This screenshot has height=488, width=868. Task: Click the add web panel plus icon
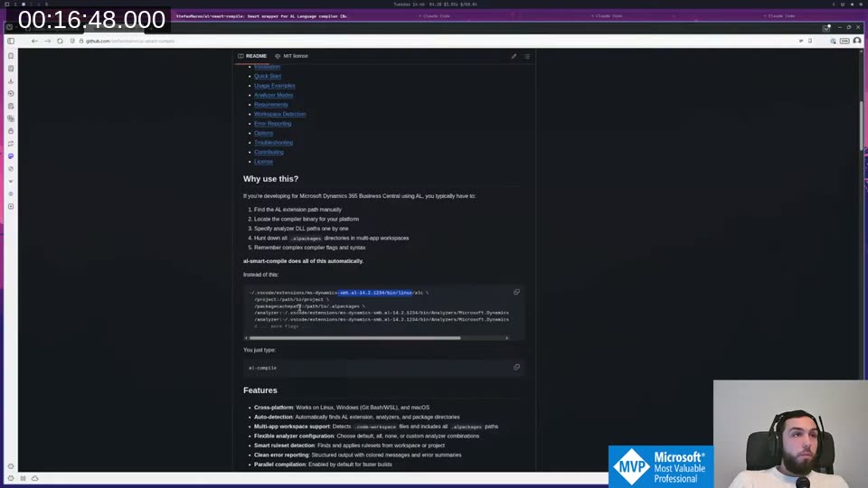[11, 206]
